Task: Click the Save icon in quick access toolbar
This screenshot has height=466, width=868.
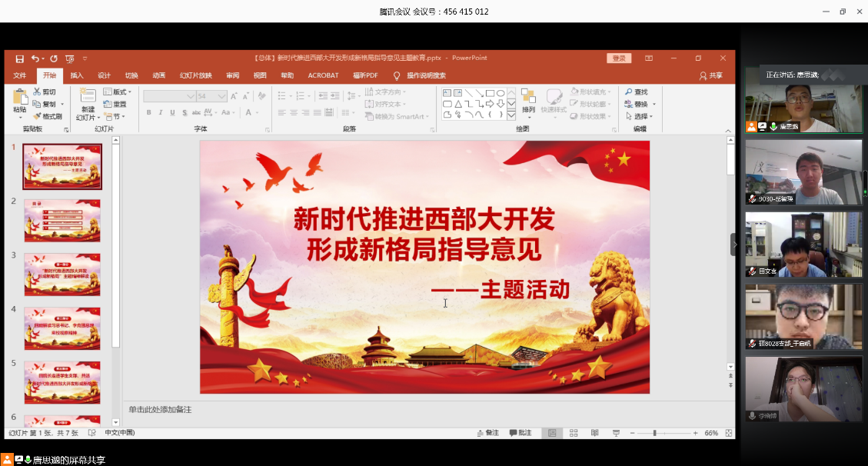Action: 19,58
